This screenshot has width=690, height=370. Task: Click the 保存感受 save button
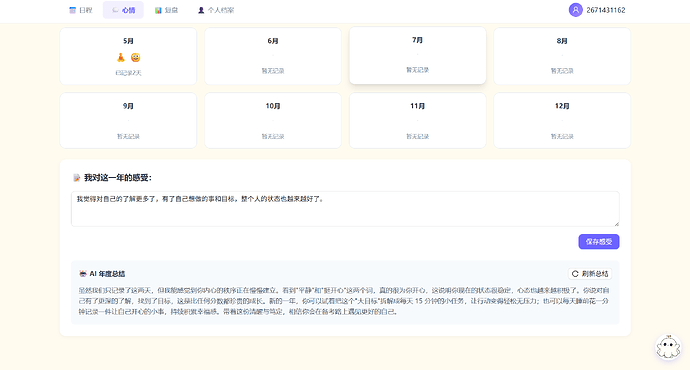(598, 242)
